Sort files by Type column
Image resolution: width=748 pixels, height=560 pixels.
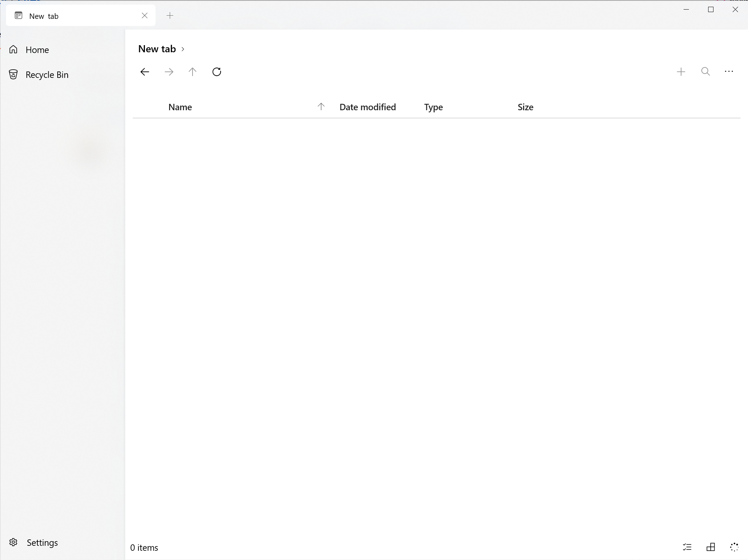pos(433,107)
